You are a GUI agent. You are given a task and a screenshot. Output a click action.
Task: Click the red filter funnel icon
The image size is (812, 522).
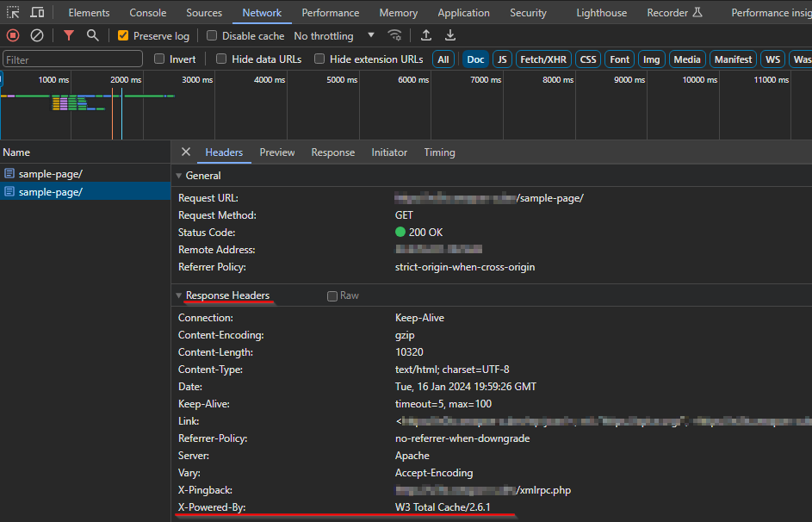point(68,35)
